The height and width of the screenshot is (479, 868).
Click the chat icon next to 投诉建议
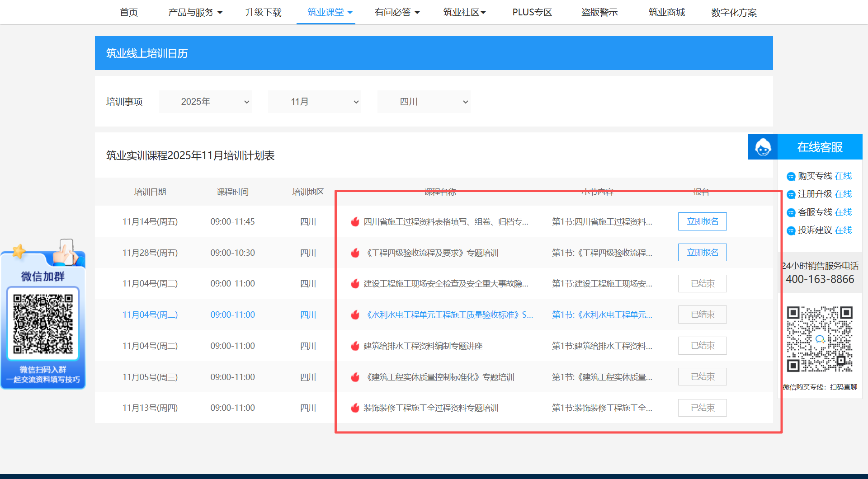coord(791,230)
